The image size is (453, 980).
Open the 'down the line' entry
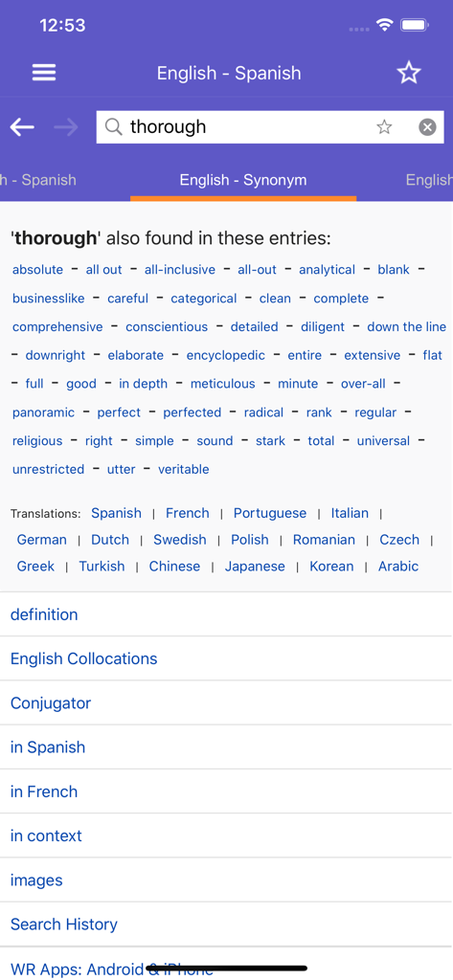[407, 327]
